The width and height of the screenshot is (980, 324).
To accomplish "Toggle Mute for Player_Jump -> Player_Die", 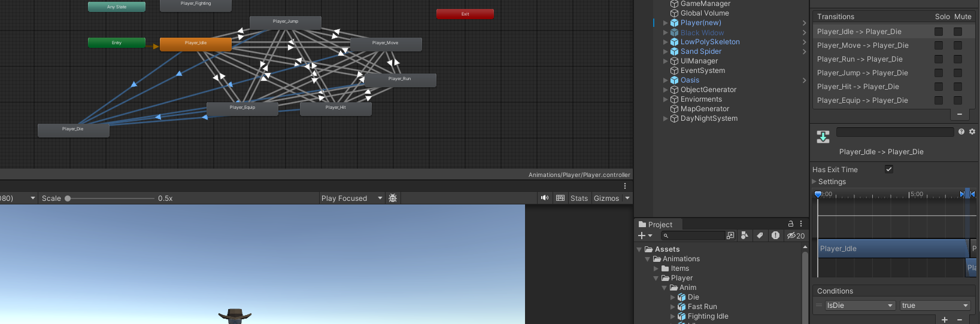I will click(x=958, y=73).
